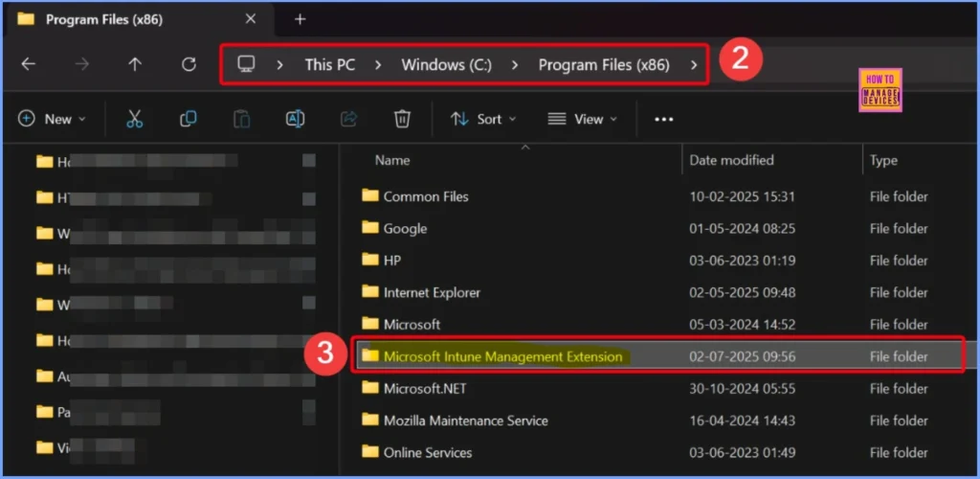This screenshot has width=980, height=479.
Task: Sort by the Type column header
Action: tap(883, 161)
